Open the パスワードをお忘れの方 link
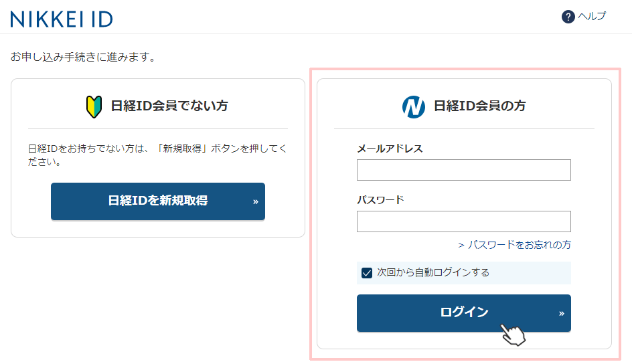632x364 pixels. [514, 245]
